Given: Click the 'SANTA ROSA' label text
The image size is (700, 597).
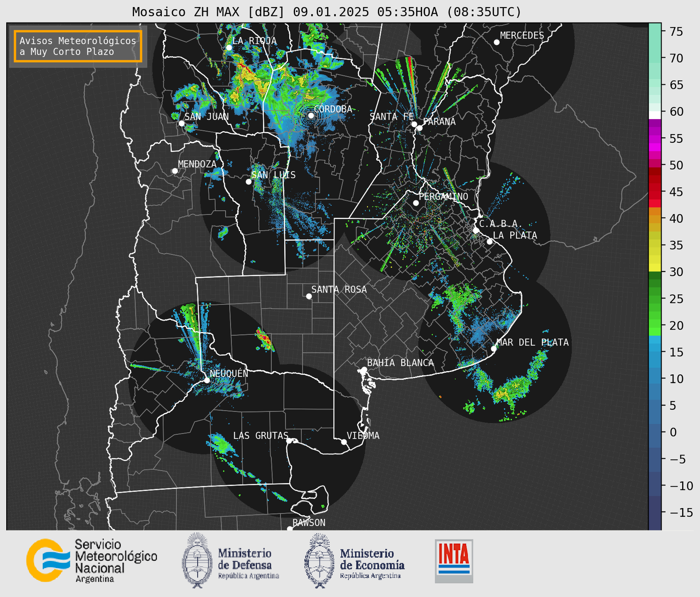Looking at the screenshot, I should (339, 289).
